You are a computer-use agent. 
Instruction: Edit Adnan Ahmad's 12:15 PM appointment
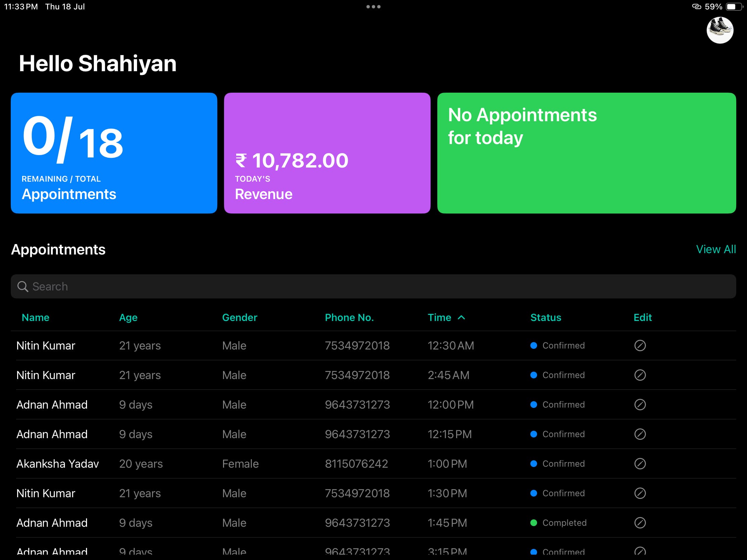pos(640,434)
